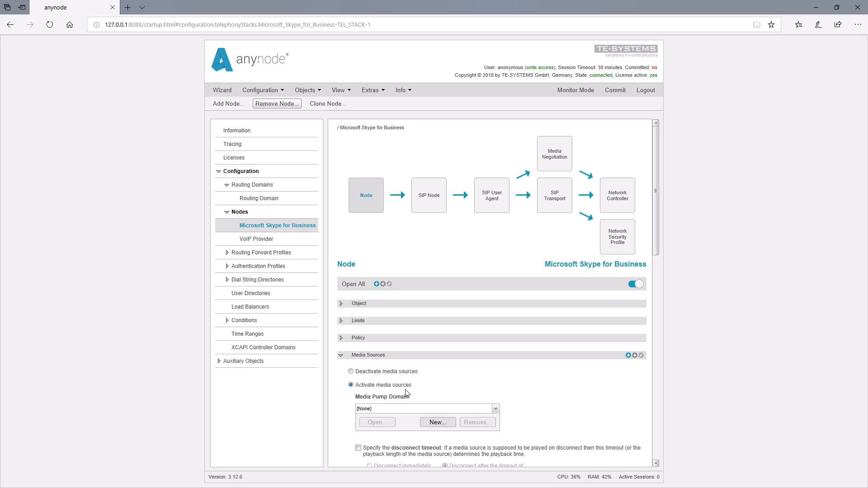Select Activate media sources radio button
Image resolution: width=868 pixels, height=488 pixels.
tap(351, 385)
